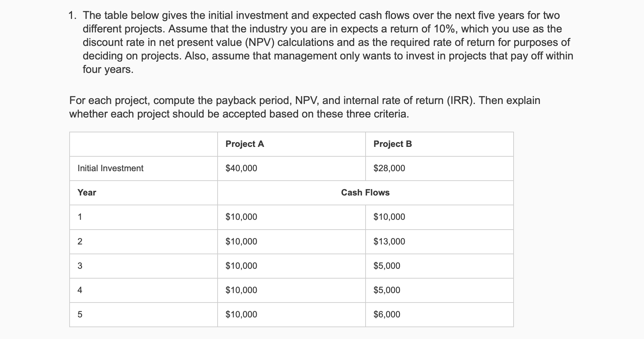
Task: Select the Cash Flows header cell
Action: 365,192
